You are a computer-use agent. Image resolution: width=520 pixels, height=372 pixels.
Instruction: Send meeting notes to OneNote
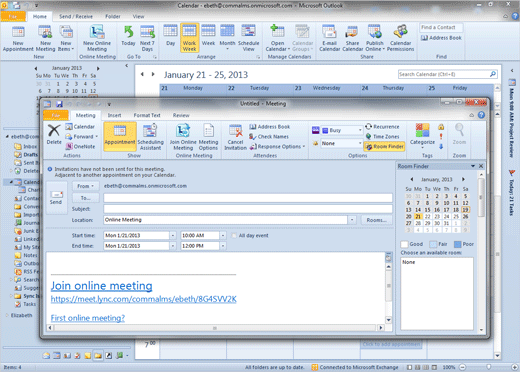pyautogui.click(x=80, y=146)
